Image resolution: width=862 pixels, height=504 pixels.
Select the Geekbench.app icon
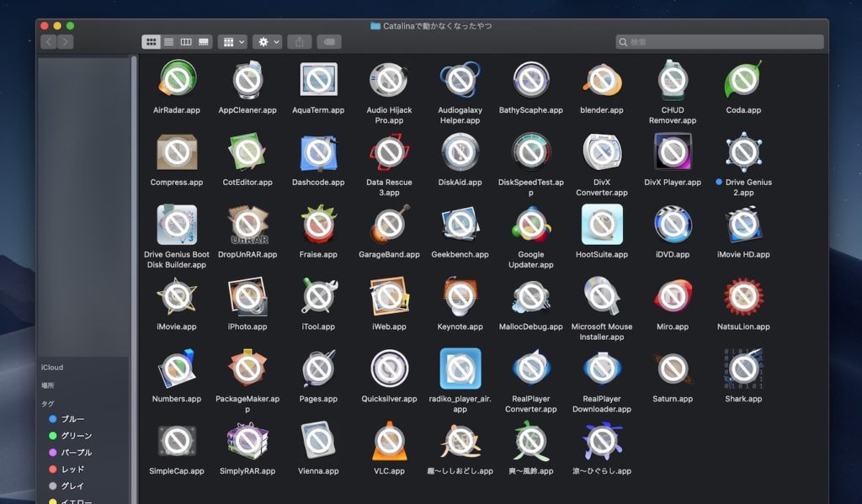460,224
